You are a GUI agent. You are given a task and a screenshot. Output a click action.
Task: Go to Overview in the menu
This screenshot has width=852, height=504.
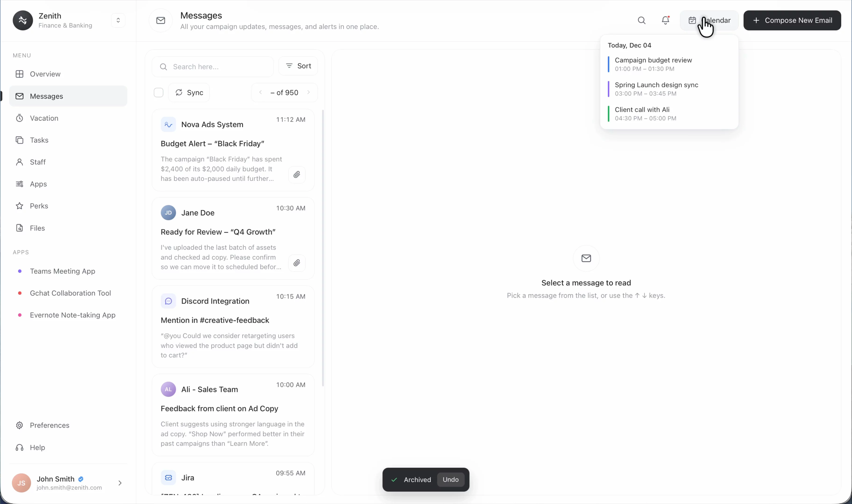[68, 74]
